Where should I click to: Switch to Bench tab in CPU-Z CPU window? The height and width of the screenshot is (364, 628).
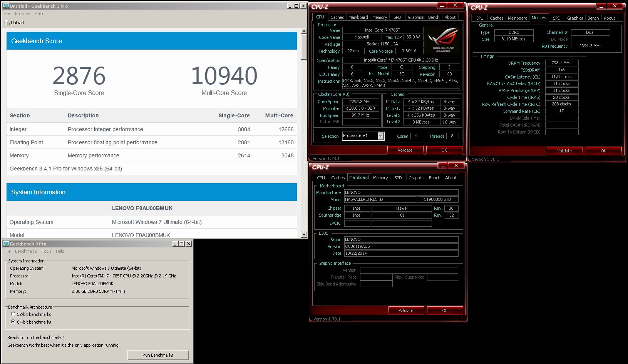click(434, 17)
